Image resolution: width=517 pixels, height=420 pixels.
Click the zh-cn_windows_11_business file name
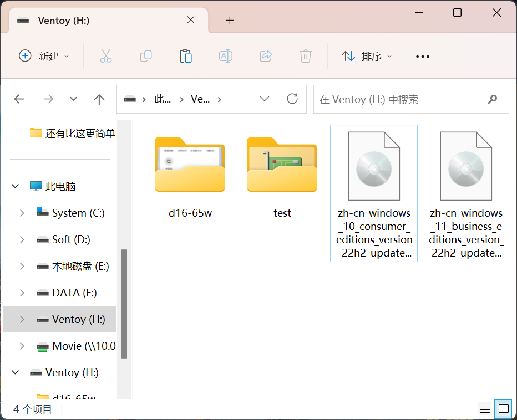pos(466,233)
